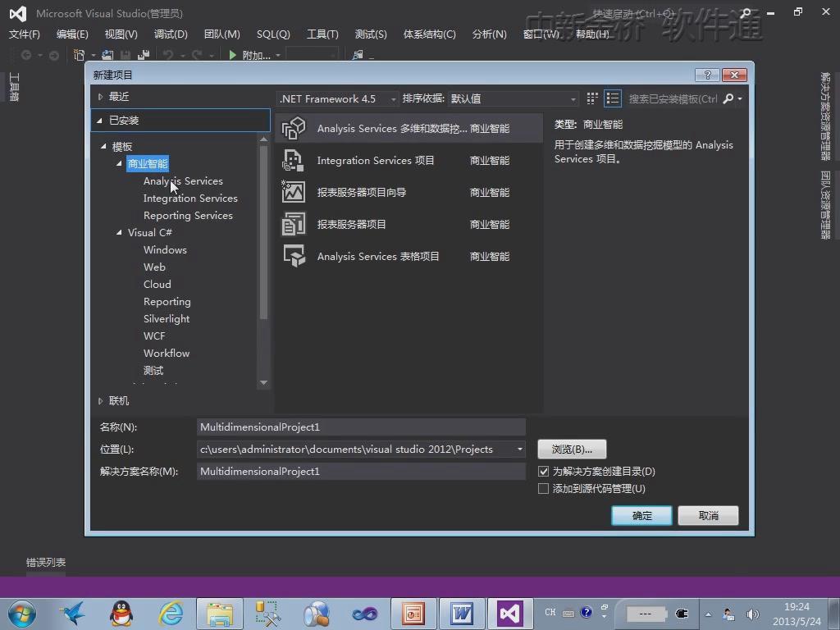840x630 pixels.
Task: Select Windows under Visual C#
Action: 165,249
